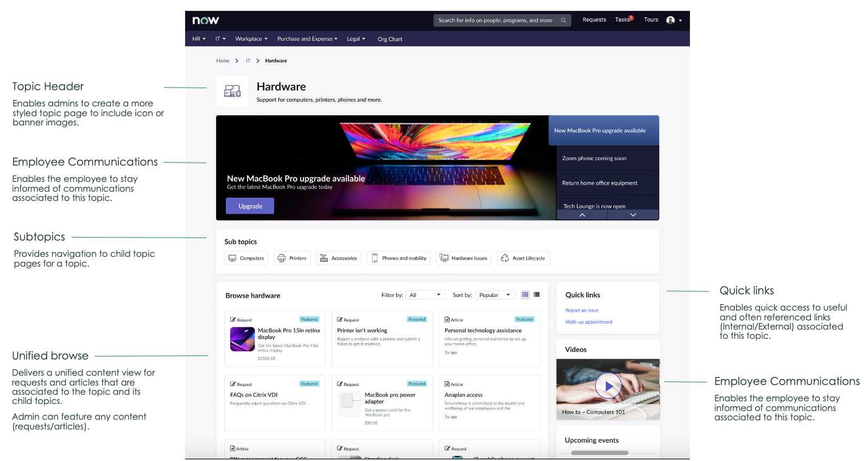Click the request icon on Printer isn't working
Screen dimensions: 868x461
(x=340, y=320)
